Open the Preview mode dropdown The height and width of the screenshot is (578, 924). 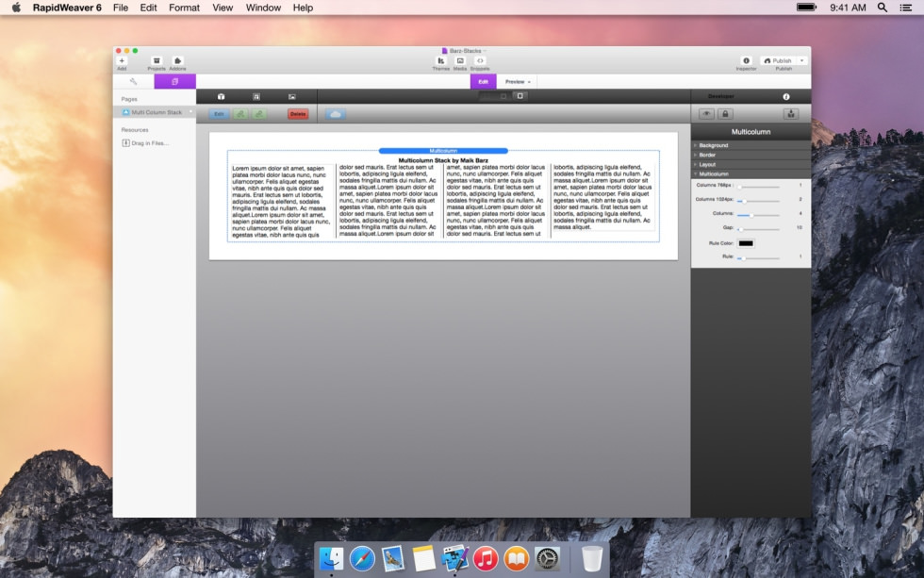tap(518, 81)
